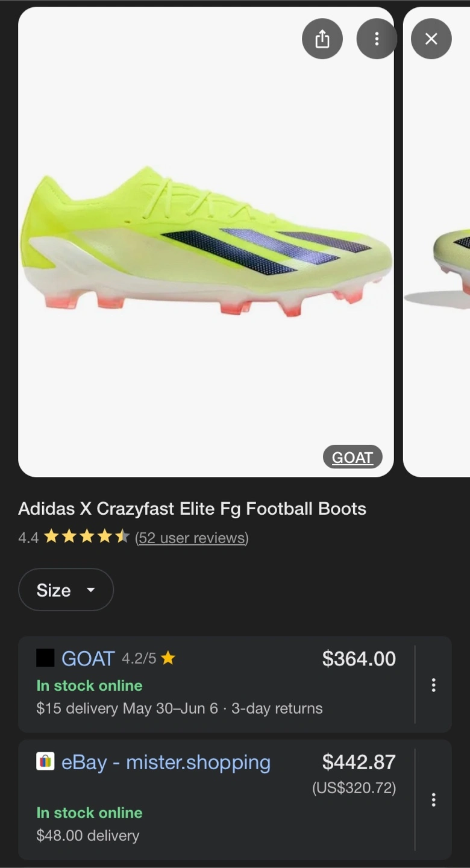This screenshot has width=470, height=868.
Task: Tap the share icon above the image
Action: (322, 39)
